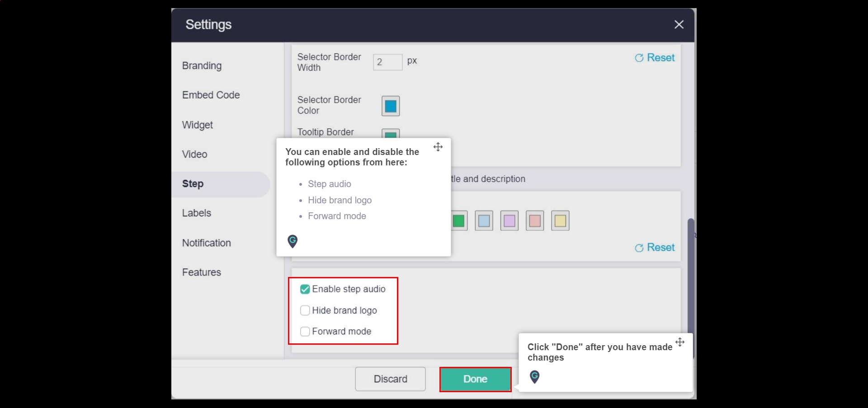The width and height of the screenshot is (868, 408).
Task: Click the pin logo in options tooltip
Action: pyautogui.click(x=292, y=241)
